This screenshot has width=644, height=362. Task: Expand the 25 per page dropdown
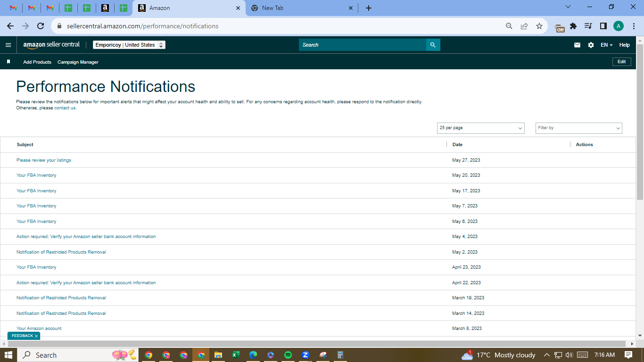tap(481, 128)
